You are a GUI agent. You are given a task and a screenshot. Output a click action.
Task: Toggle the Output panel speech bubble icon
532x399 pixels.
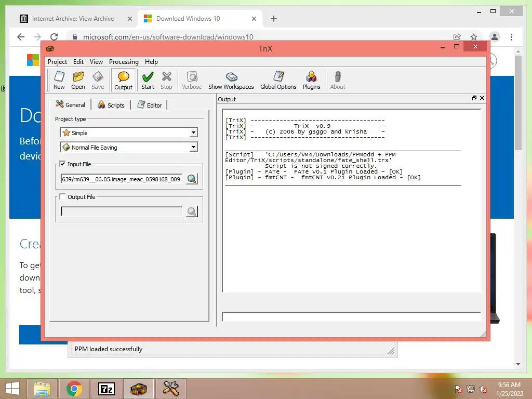coord(123,80)
